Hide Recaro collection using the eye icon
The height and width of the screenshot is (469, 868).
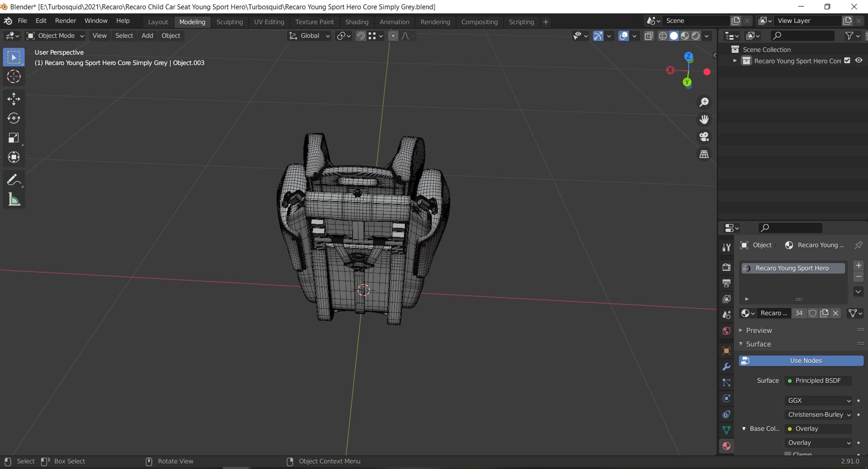pyautogui.click(x=859, y=61)
